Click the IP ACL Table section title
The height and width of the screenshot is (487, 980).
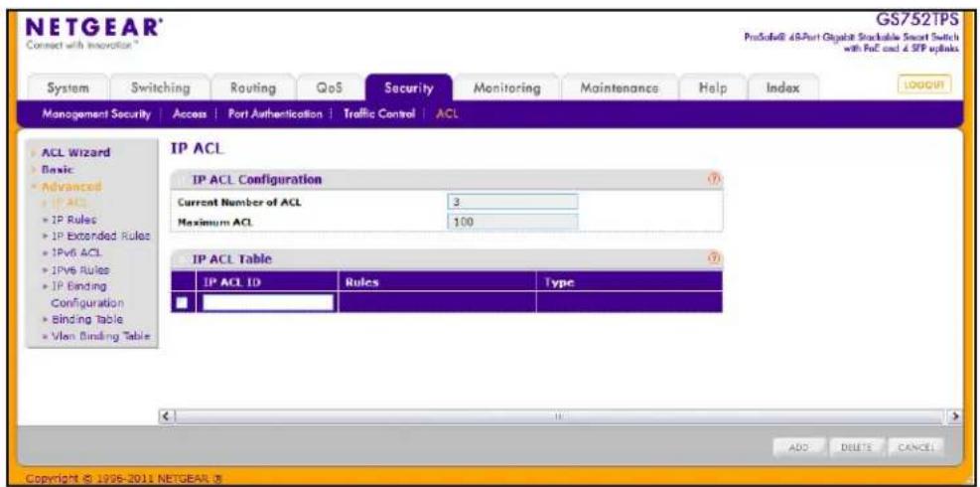tap(232, 257)
